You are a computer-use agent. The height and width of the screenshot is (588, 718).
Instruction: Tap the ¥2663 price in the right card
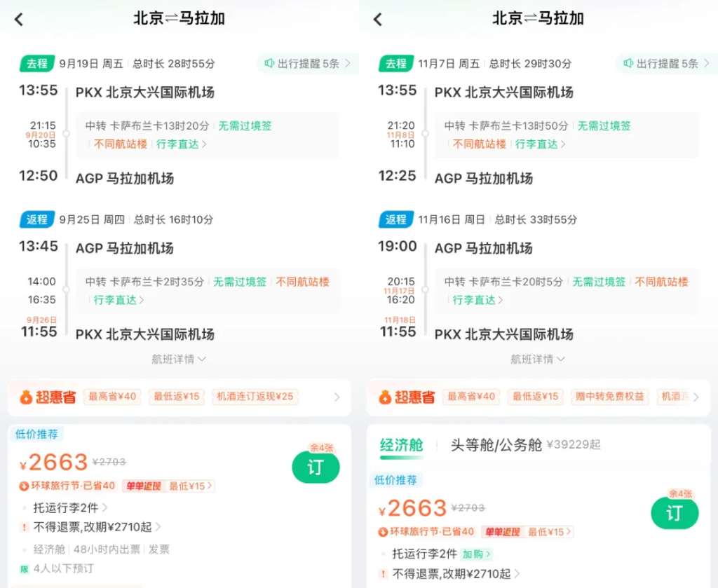tap(412, 508)
